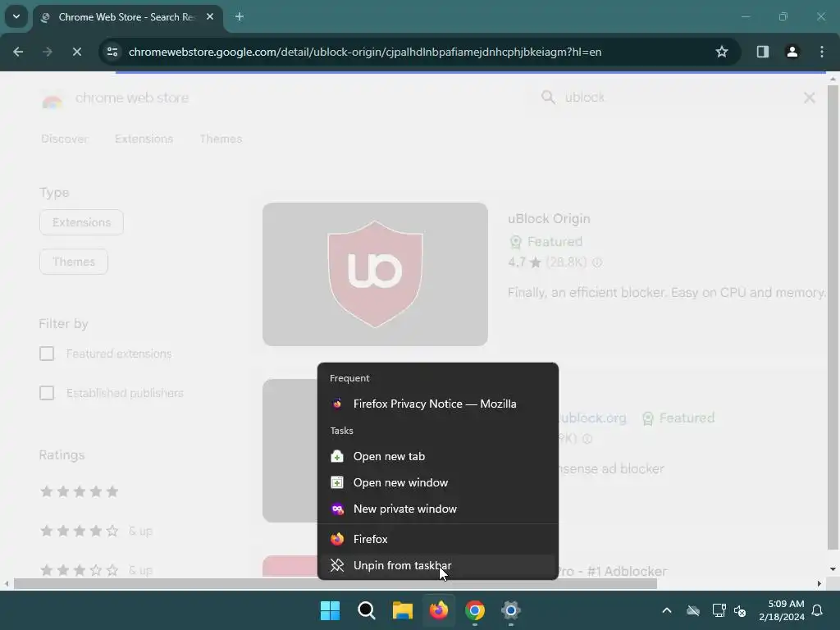Screen dimensions: 840x630
Task: Click the search magnifier icon in store
Action: tap(548, 98)
